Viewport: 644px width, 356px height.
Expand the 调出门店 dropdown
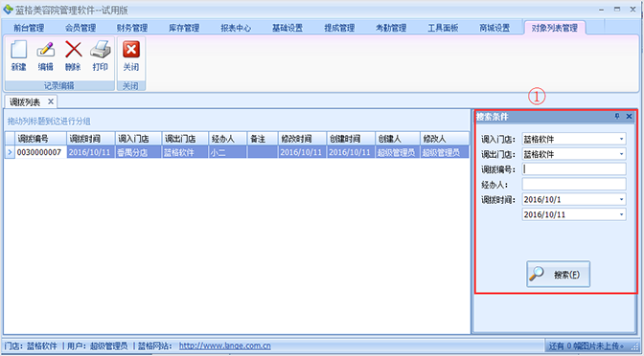pyautogui.click(x=621, y=154)
